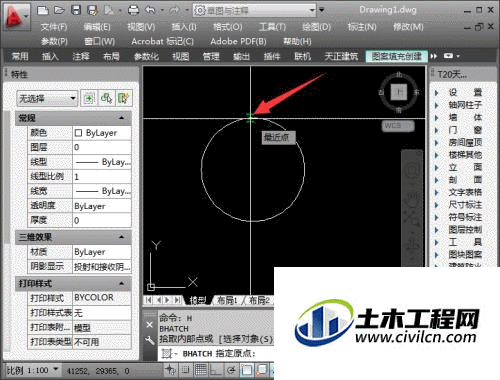Switch to the 参数化 ribbon tab
The height and width of the screenshot is (380, 500).
(x=146, y=56)
